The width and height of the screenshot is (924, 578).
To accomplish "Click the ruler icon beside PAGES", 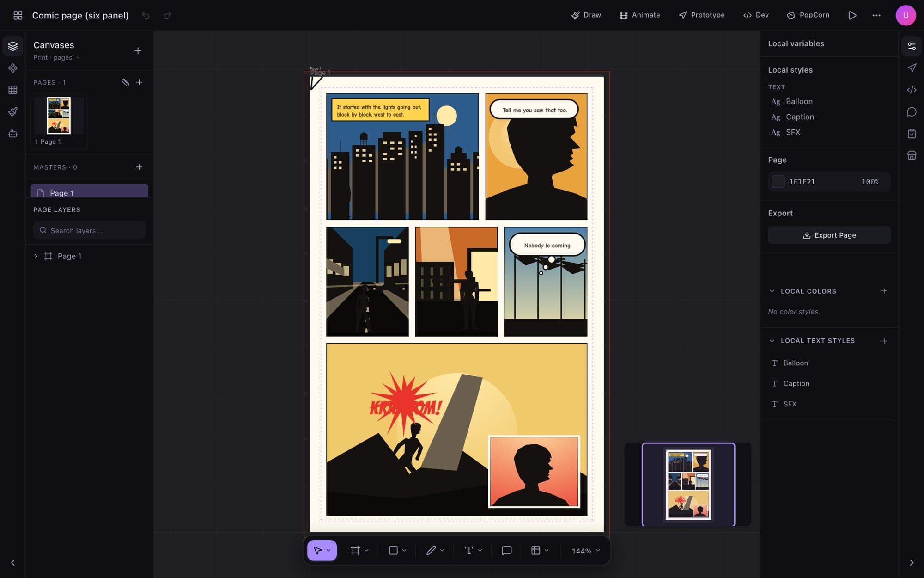I will [x=125, y=82].
